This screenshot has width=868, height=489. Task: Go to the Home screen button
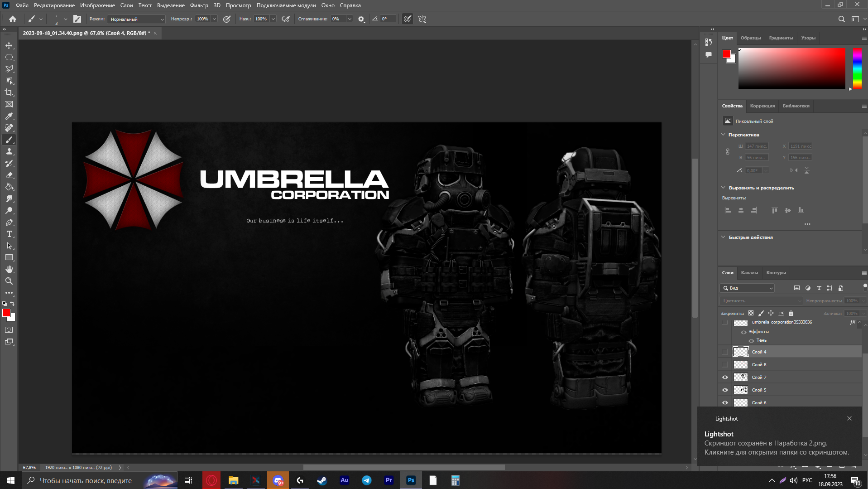(x=13, y=19)
